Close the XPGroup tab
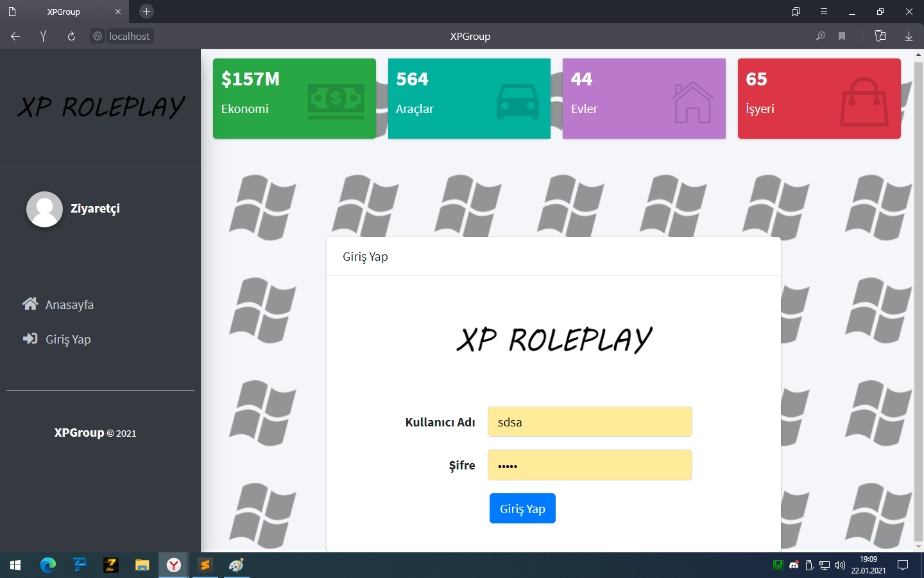 [118, 12]
